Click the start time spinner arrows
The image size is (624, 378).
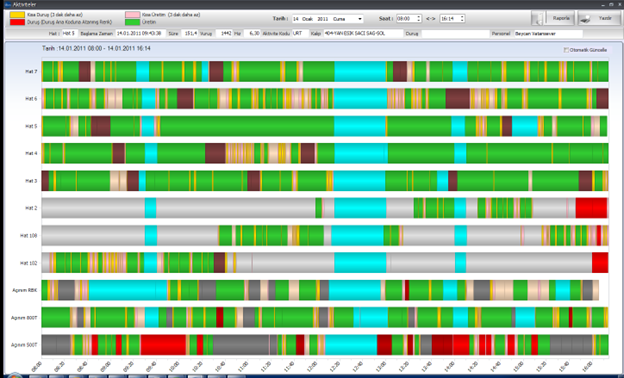point(418,19)
